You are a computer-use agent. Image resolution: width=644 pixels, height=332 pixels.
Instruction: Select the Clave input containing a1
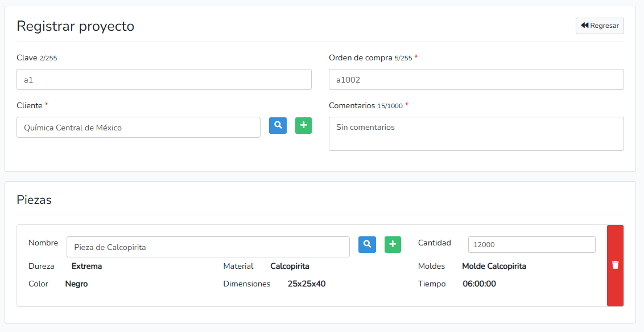[164, 79]
